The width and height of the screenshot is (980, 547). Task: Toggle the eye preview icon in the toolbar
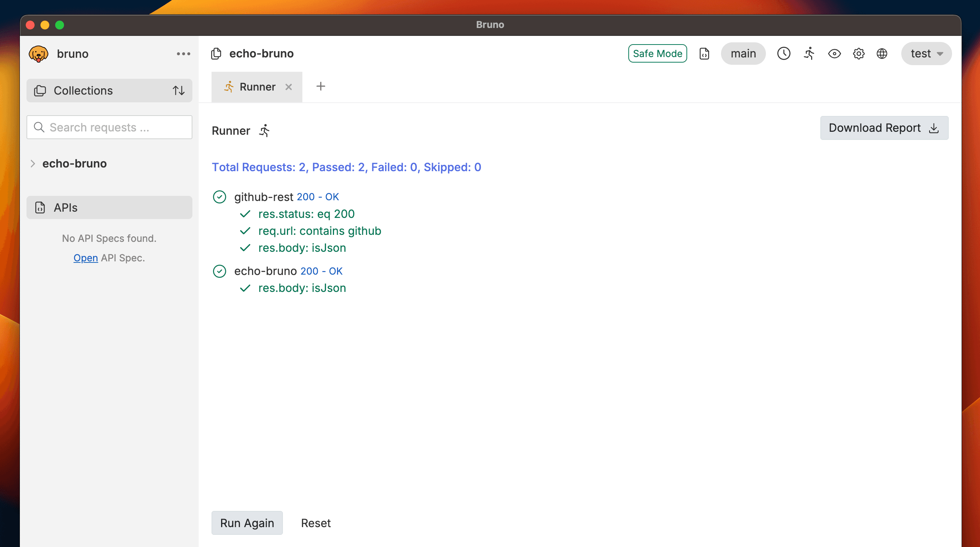[834, 54]
